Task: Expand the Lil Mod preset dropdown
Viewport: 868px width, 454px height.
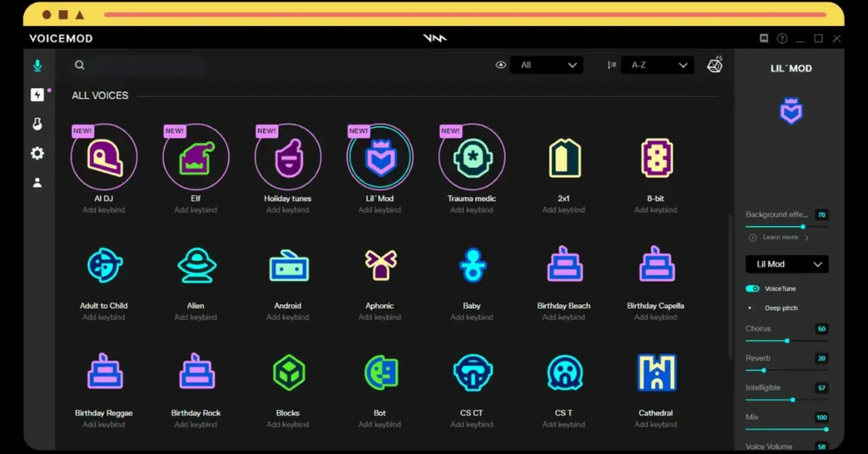Action: pos(787,264)
